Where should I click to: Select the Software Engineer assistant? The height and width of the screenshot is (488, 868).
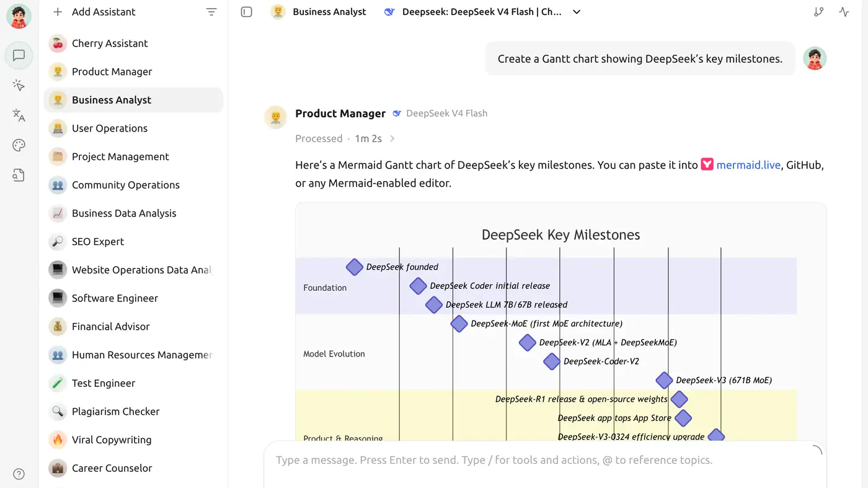(x=133, y=298)
